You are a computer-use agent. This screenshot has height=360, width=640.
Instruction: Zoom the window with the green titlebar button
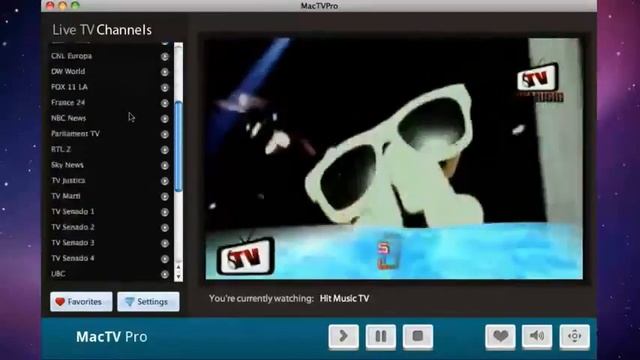(75, 5)
